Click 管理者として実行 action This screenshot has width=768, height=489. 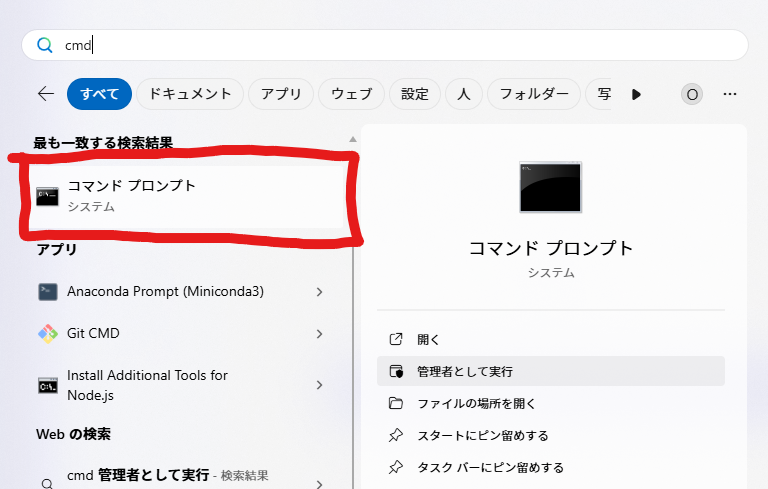[x=551, y=371]
